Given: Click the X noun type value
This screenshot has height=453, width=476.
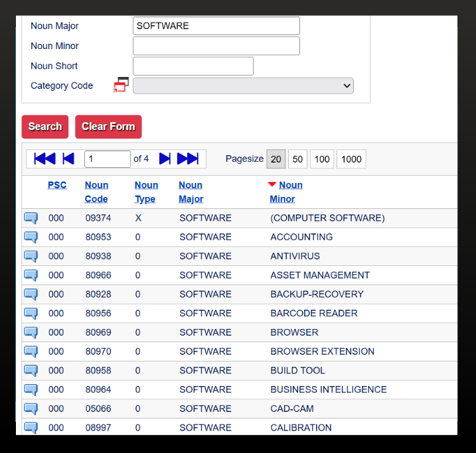Looking at the screenshot, I should [x=138, y=218].
